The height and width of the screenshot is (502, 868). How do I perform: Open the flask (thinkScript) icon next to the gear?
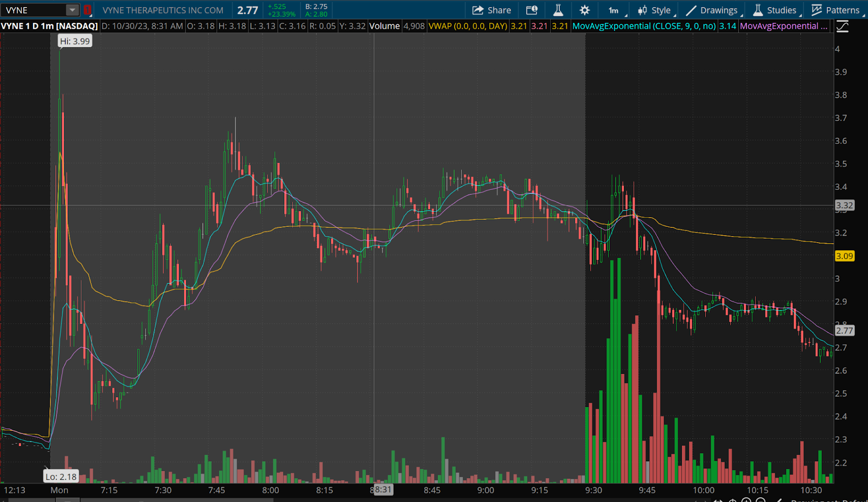[x=558, y=10]
